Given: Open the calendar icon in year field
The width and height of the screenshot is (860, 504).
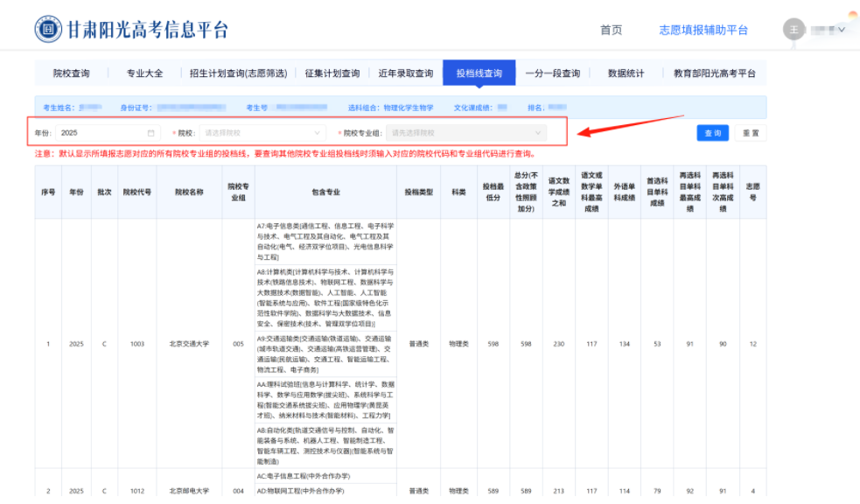Looking at the screenshot, I should [150, 133].
